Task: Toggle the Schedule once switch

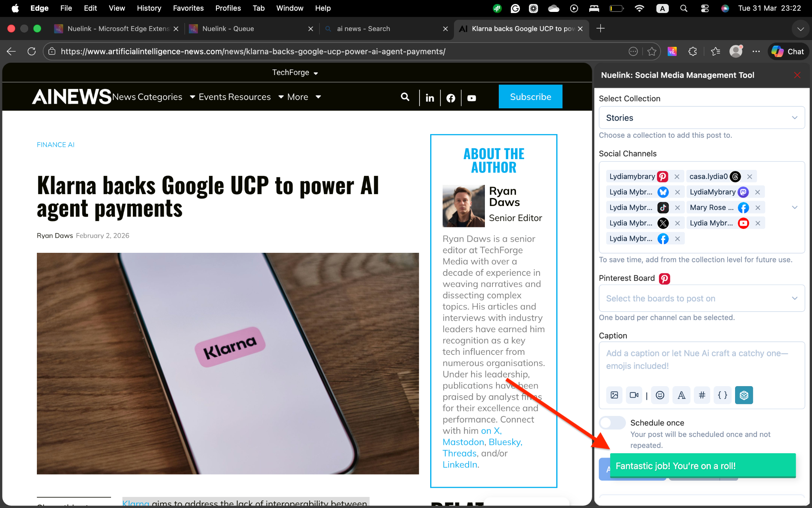Action: (612, 423)
